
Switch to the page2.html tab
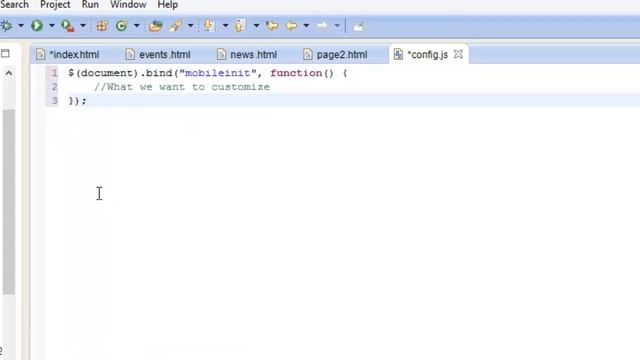(x=336, y=55)
